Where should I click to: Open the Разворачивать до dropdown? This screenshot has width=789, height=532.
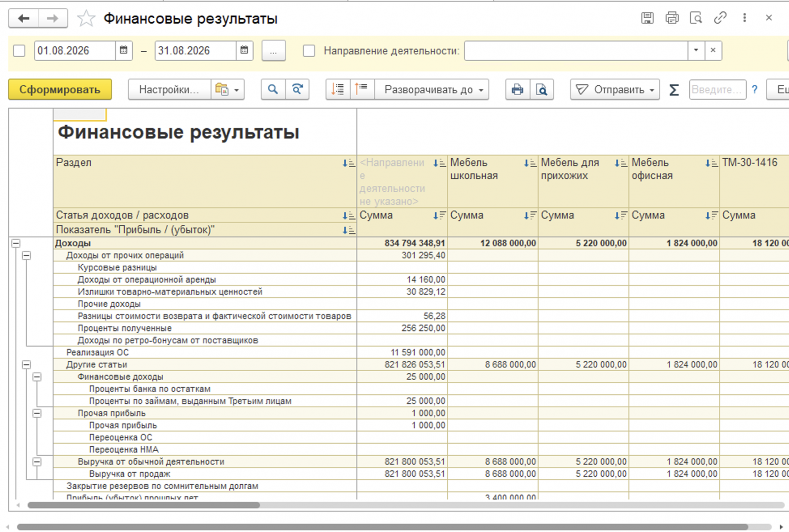pyautogui.click(x=431, y=89)
